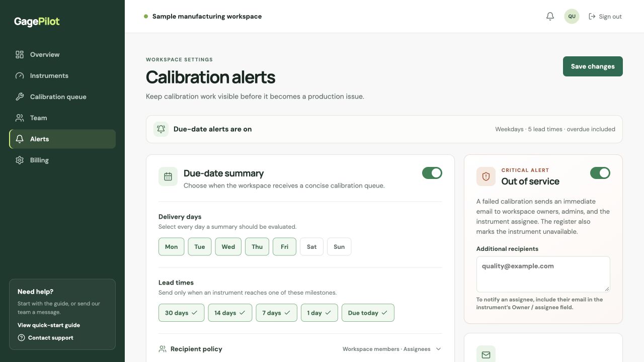Click the Contact support help icon

pos(21,338)
